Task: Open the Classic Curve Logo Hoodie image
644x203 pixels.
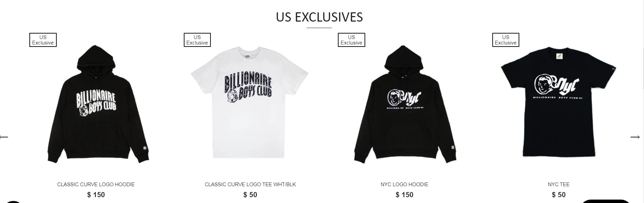Action: tap(96, 104)
